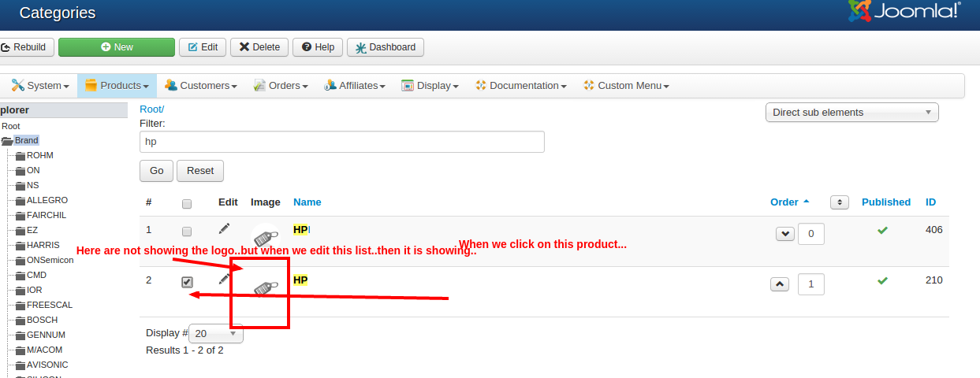
Task: Uncheck the checkbox for row 2 HP
Action: coord(187,282)
